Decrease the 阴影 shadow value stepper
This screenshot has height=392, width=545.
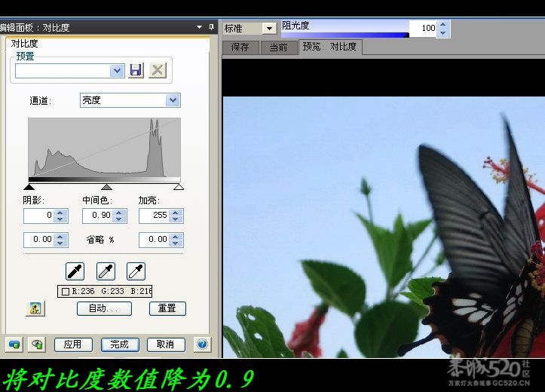tap(60, 219)
